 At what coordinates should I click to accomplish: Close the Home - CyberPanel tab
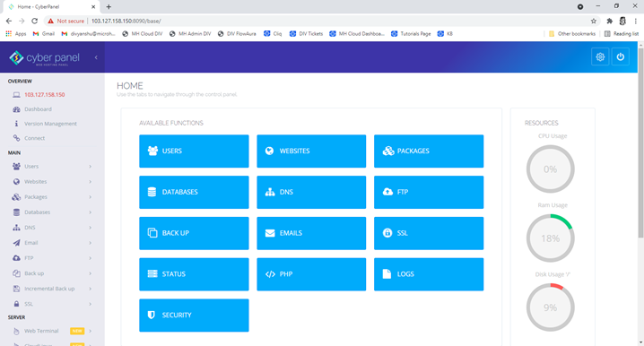tap(93, 6)
